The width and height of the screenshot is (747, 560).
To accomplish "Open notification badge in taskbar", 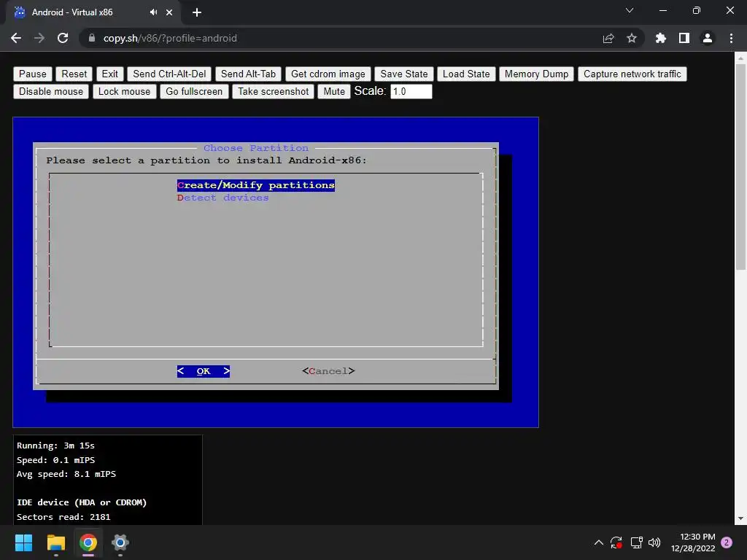I will coord(727,542).
